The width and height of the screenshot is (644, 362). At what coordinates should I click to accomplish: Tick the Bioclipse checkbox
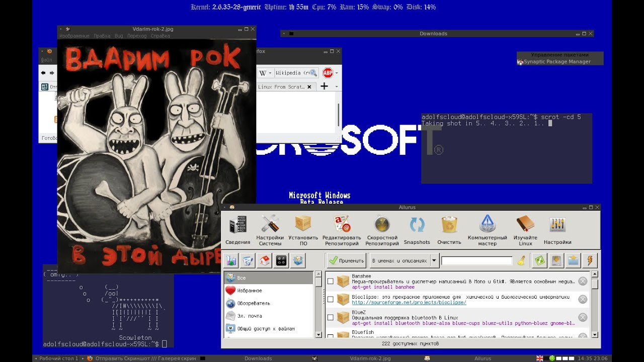click(331, 299)
